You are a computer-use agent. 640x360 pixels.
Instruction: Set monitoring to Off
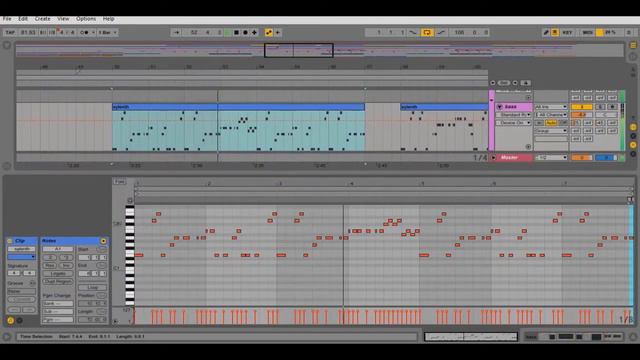click(562, 122)
